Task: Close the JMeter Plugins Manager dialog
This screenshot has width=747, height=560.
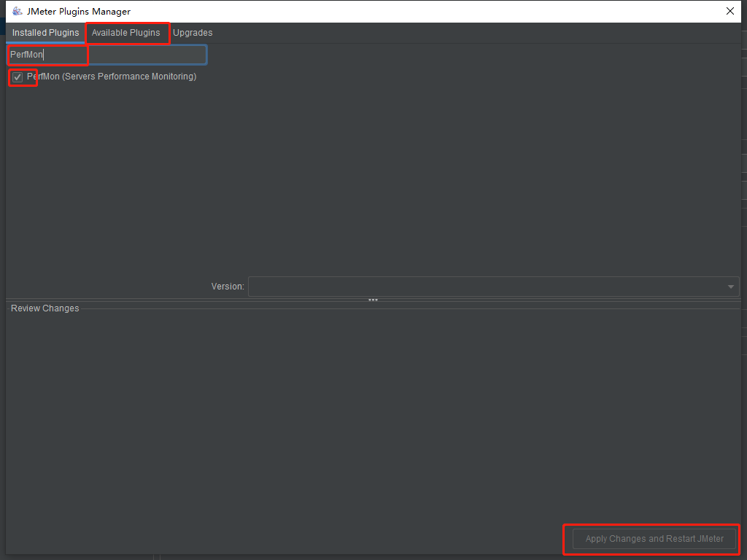Action: pos(729,11)
